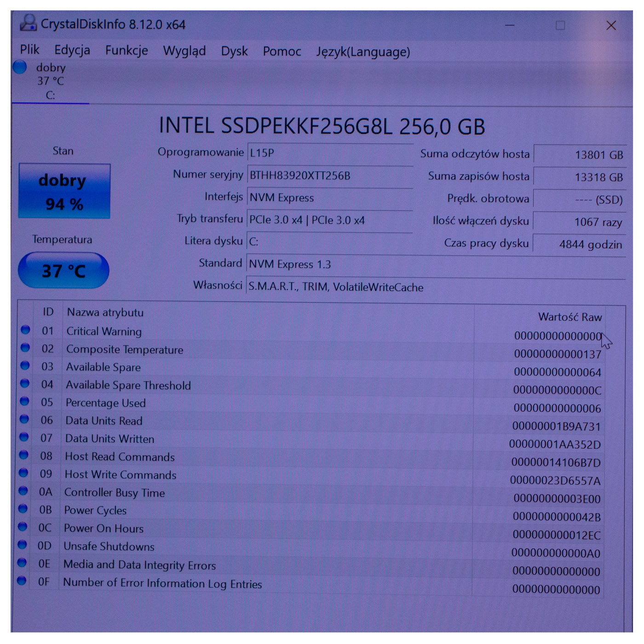
Task: Select the Controller Busy Time attribute name
Action: [115, 493]
